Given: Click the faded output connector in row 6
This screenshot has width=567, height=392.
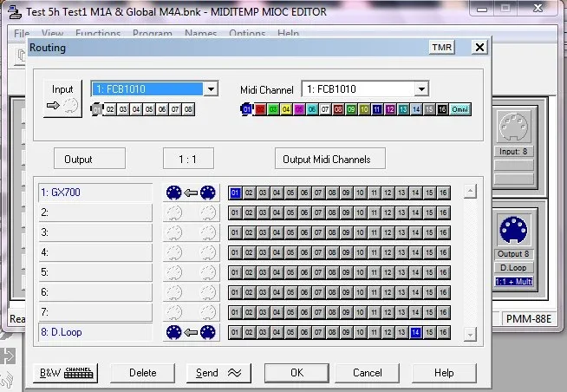Looking at the screenshot, I should coord(173,292).
